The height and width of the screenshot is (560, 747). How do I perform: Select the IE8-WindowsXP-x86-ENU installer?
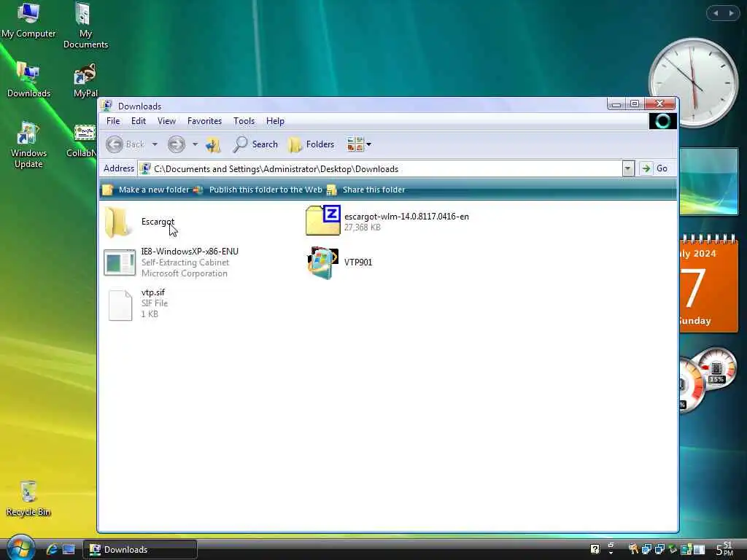coord(119,262)
